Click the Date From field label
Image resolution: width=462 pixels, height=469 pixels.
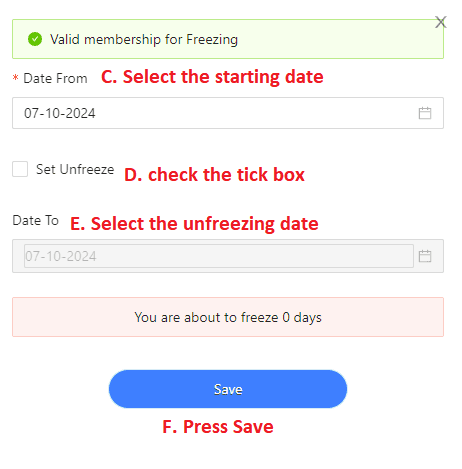(x=55, y=78)
